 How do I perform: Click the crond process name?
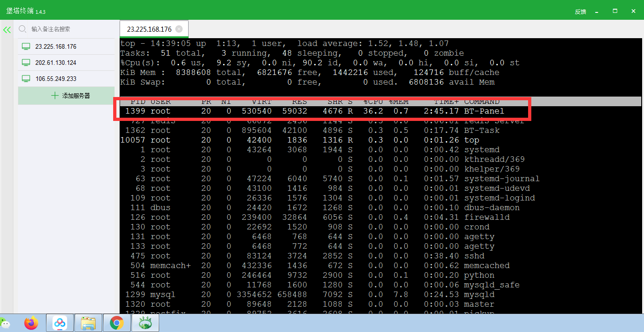pos(477,227)
